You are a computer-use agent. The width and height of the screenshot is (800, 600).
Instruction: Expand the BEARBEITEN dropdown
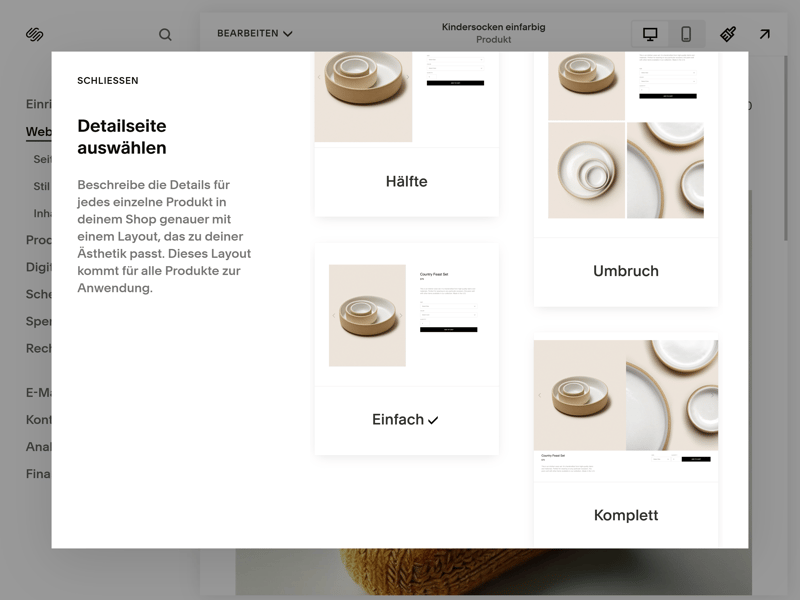(255, 33)
